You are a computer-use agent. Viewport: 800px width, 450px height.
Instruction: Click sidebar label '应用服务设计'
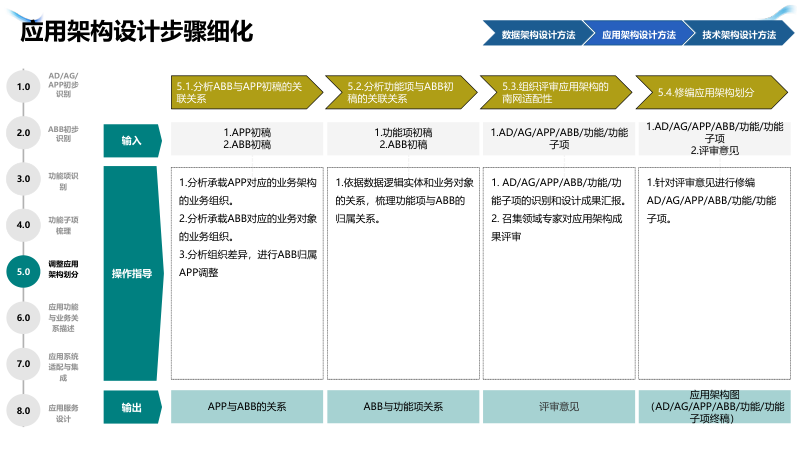click(63, 413)
